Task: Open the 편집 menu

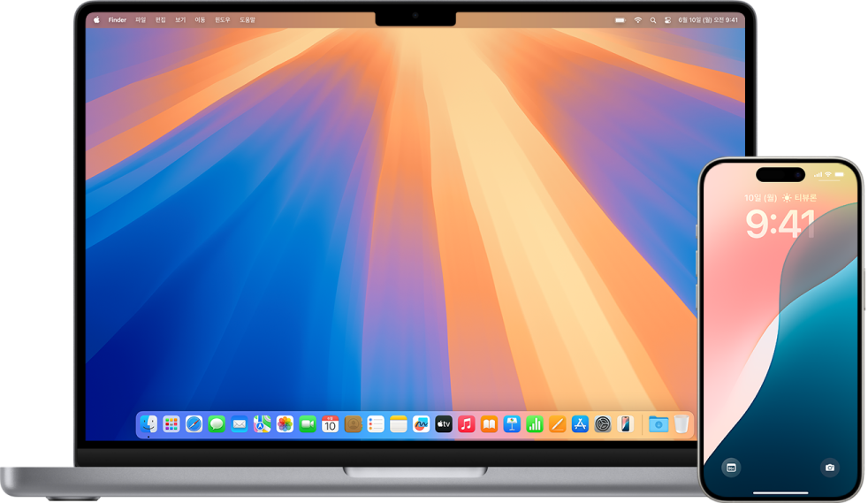Action: pyautogui.click(x=161, y=20)
